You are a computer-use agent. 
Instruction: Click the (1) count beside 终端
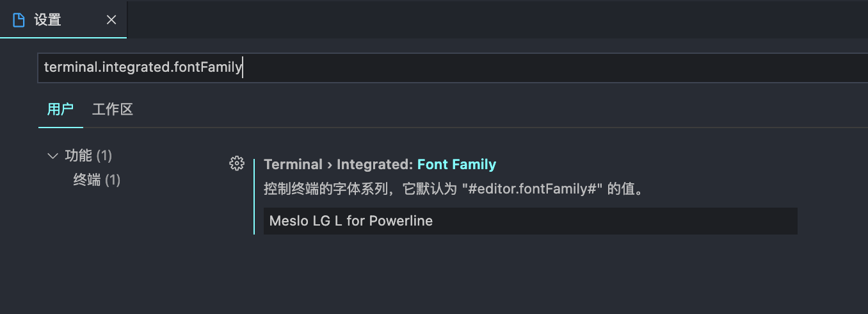(113, 180)
